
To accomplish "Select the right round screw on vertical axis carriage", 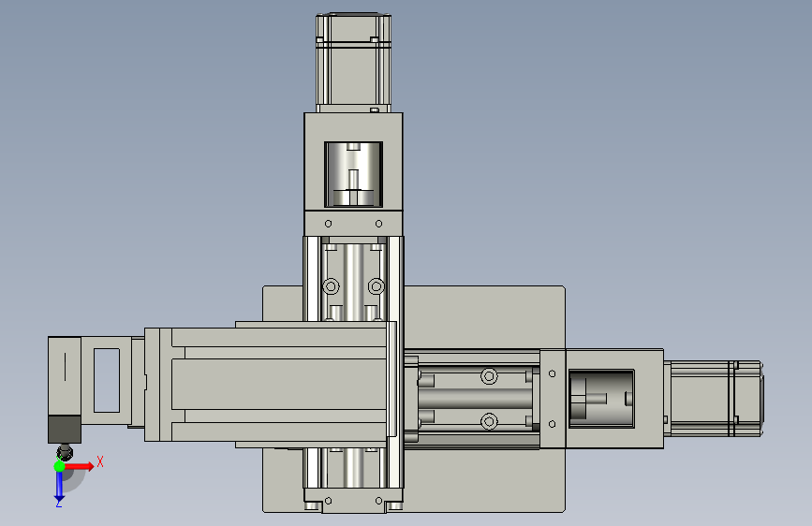I will point(376,286).
